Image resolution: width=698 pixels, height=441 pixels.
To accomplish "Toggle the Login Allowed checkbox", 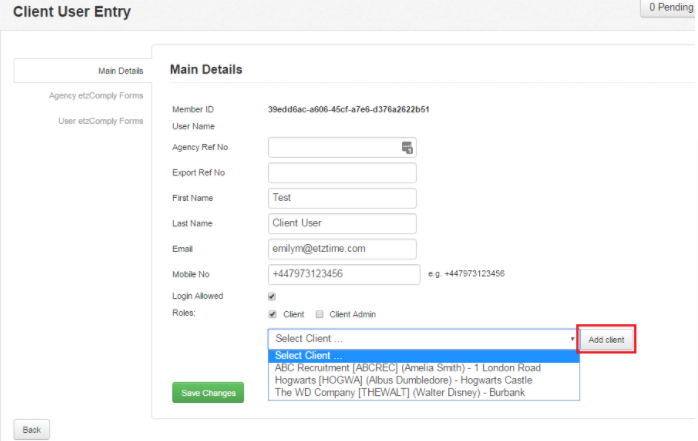I will pos(272,296).
